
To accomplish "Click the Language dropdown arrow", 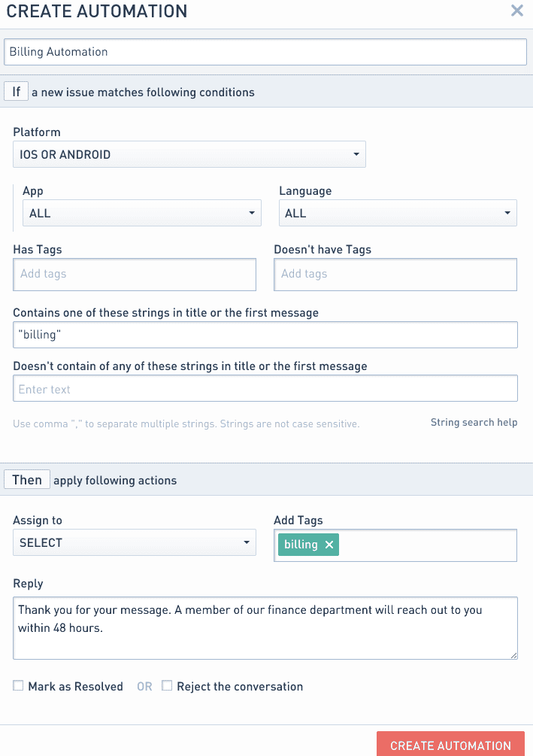I will [x=507, y=213].
